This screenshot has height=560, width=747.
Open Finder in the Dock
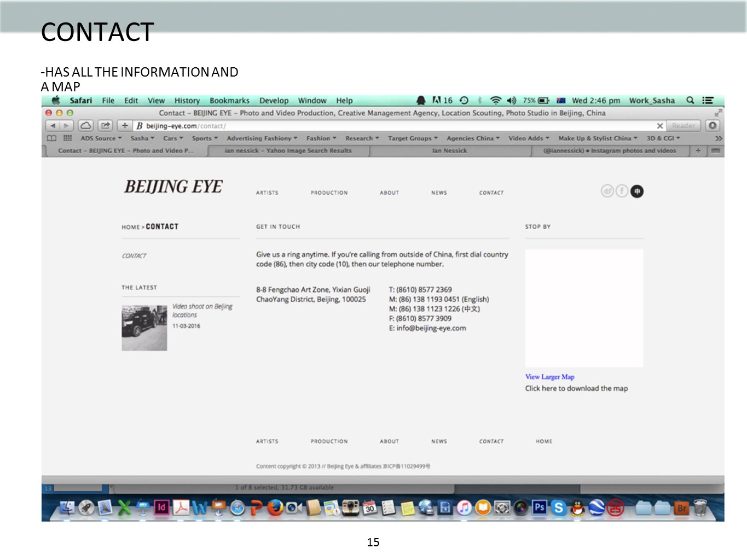67,508
